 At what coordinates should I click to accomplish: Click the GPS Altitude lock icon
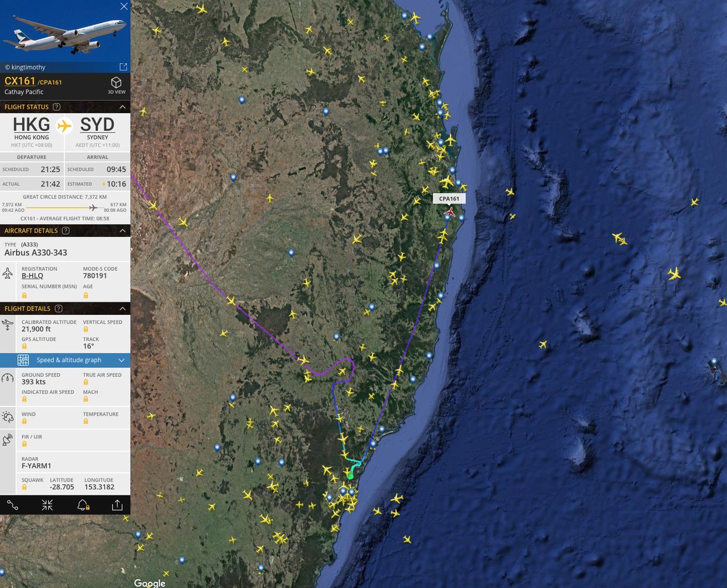pyautogui.click(x=24, y=346)
